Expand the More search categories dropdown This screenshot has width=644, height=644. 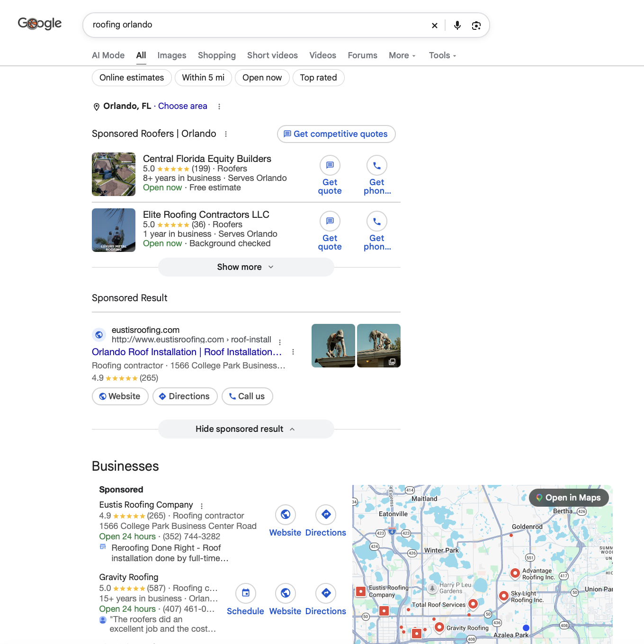click(x=402, y=55)
